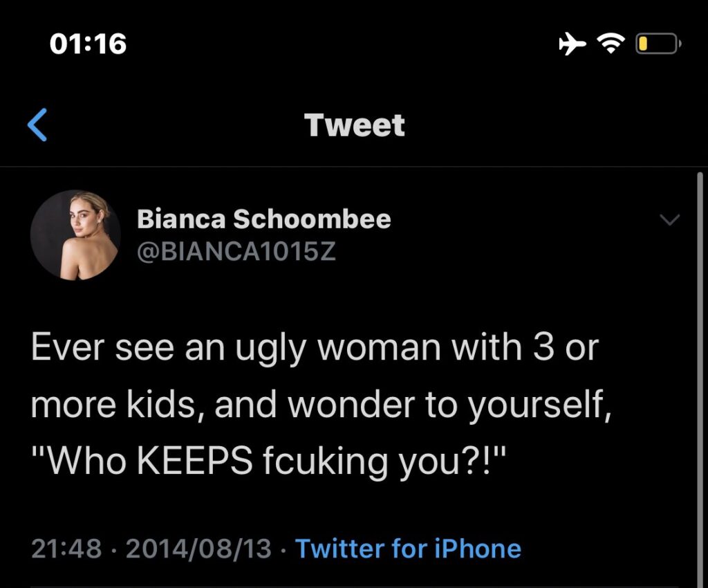The height and width of the screenshot is (588, 708).
Task: Click the airplane mode status icon
Action: coord(572,45)
